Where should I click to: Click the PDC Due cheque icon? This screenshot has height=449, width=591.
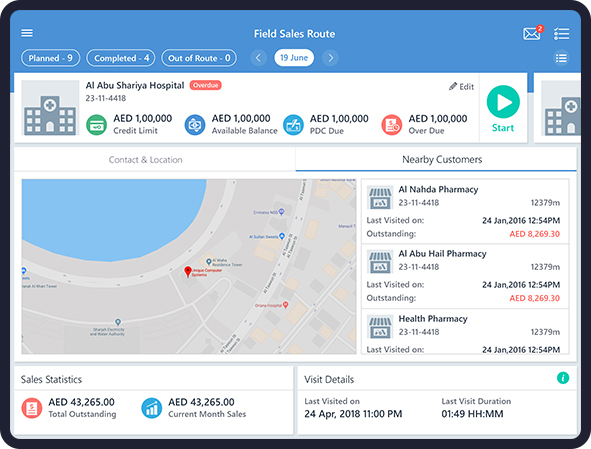tap(293, 125)
